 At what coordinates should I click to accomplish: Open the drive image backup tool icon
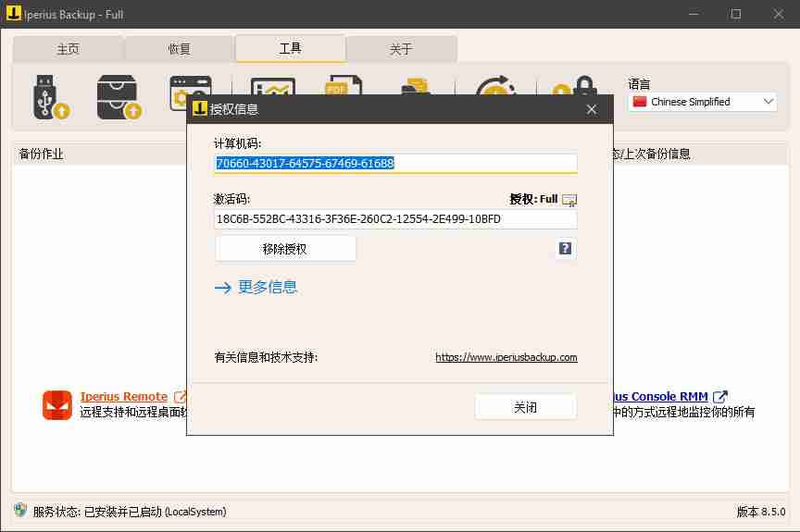coord(119,97)
